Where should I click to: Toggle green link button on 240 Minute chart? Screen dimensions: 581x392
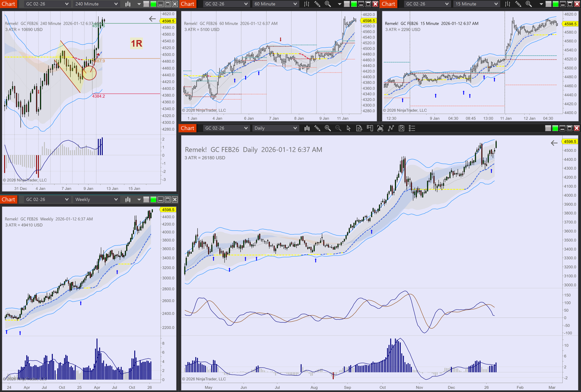click(x=153, y=4)
